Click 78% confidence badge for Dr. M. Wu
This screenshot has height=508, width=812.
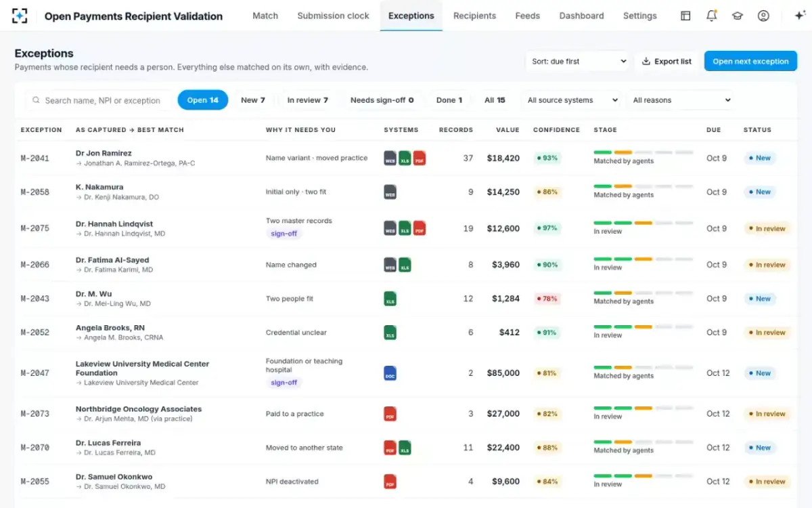coord(547,299)
